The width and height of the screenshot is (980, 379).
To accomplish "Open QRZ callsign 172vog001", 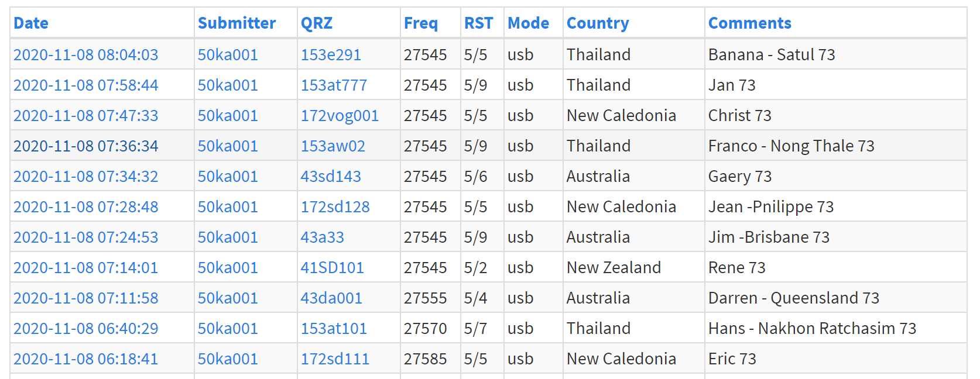I will [x=340, y=116].
